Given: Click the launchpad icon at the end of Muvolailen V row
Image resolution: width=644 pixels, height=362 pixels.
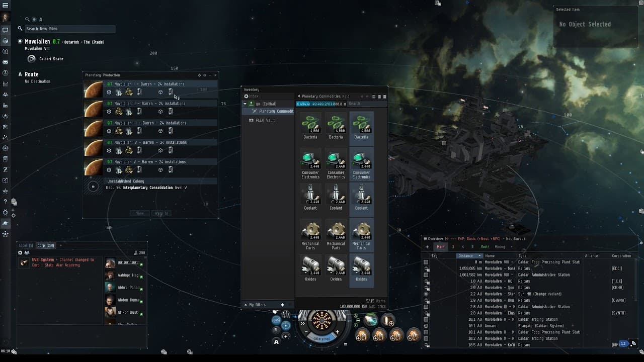Looking at the screenshot, I should click(171, 170).
